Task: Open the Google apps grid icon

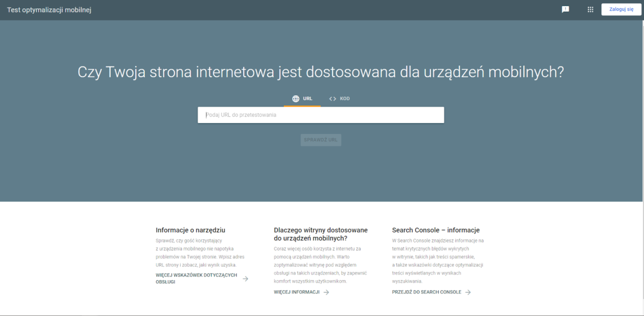Action: tap(590, 10)
